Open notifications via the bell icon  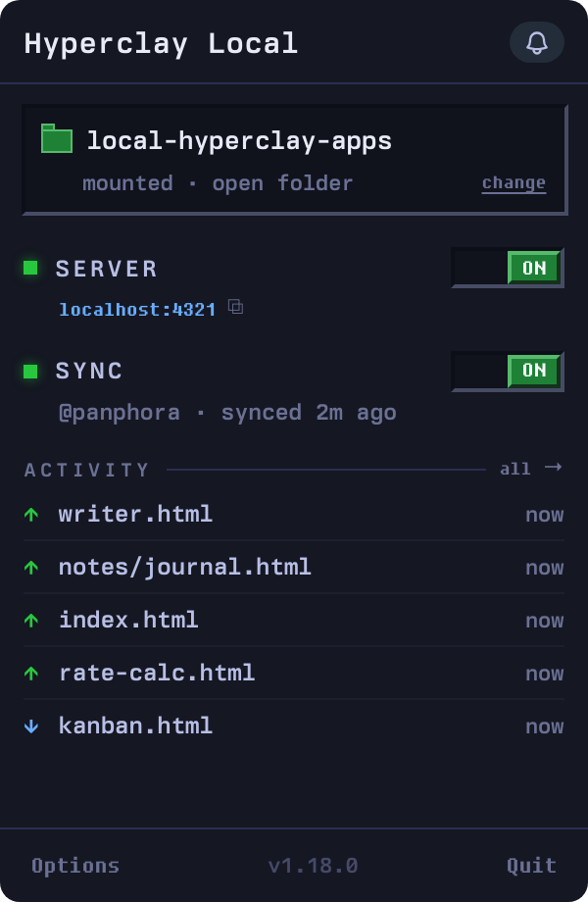(536, 42)
